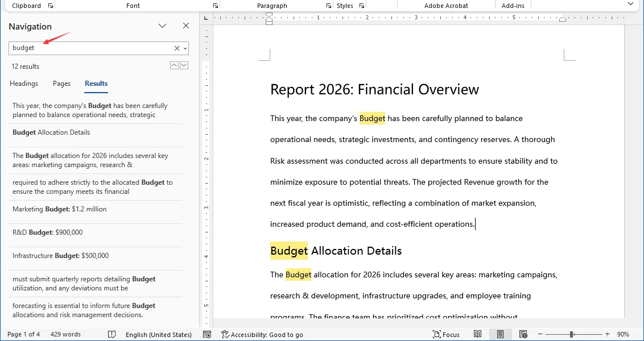
Task: Open the Clipboard pane launcher icon
Action: [x=51, y=5]
